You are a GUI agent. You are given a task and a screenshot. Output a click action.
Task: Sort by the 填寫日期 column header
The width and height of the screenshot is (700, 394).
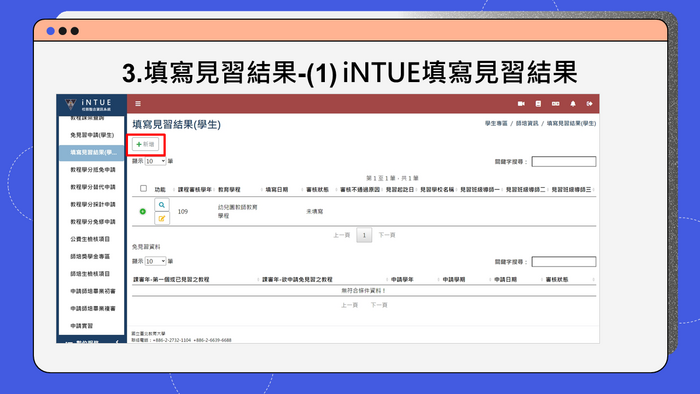276,190
